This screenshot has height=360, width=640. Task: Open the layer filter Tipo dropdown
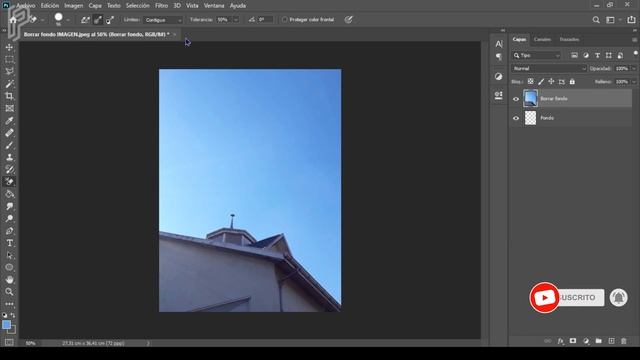point(536,56)
